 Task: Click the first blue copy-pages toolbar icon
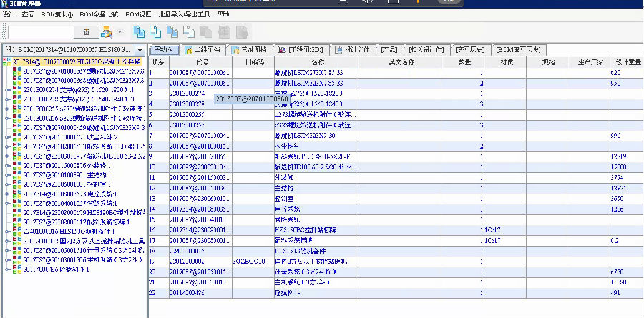click(x=139, y=31)
